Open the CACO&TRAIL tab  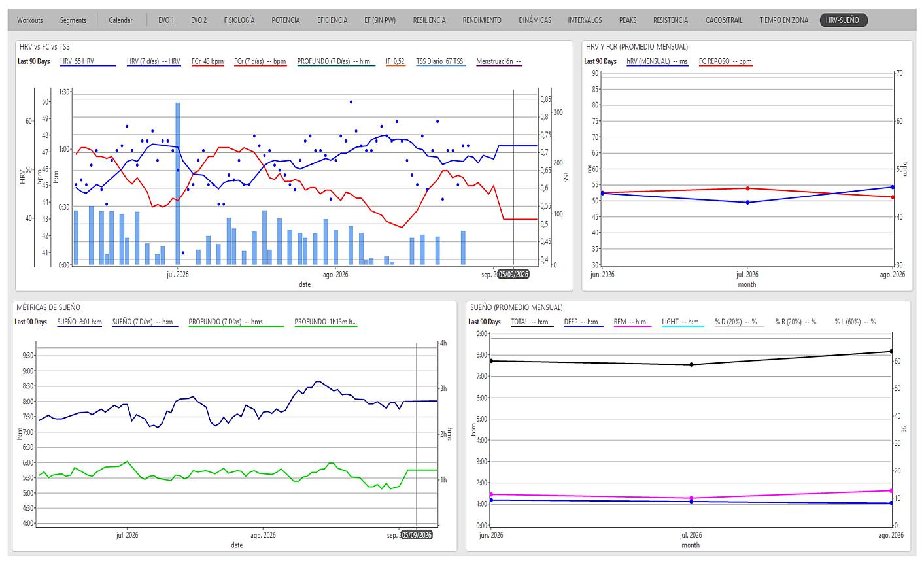pyautogui.click(x=724, y=20)
